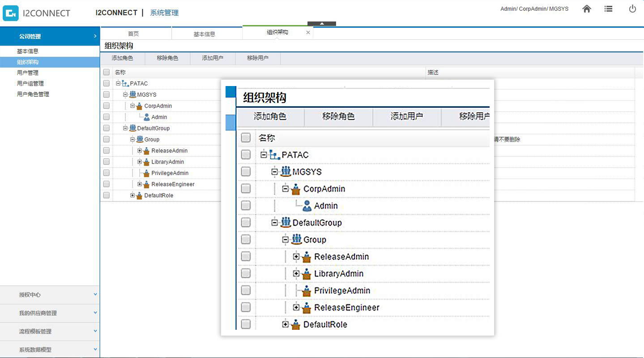Viewport: 644px width, 358px height.
Task: Expand ReleaseEngineer node in main page tree
Action: click(x=140, y=184)
